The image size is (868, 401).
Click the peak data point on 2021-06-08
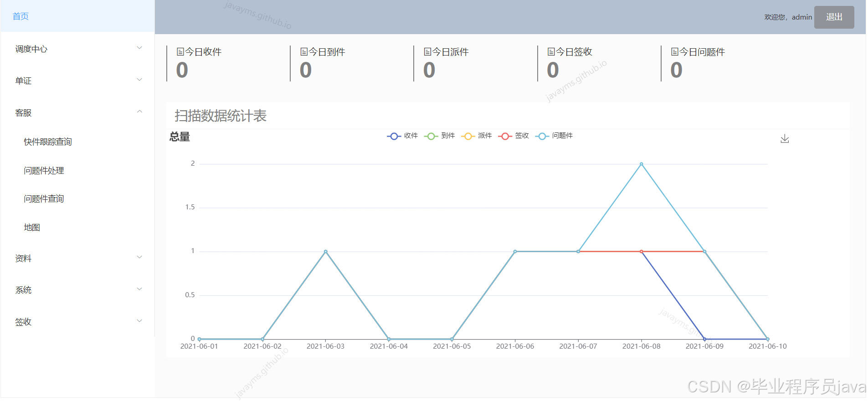point(641,164)
